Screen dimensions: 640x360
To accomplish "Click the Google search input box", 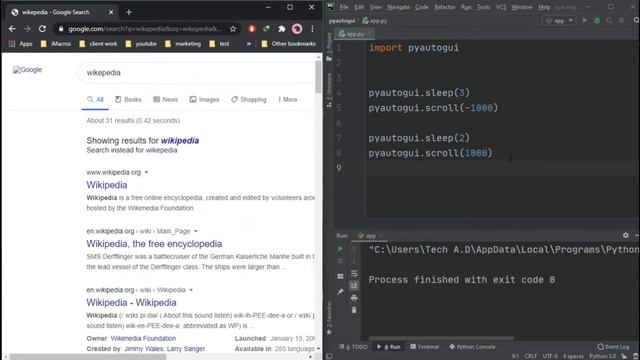I will (196, 73).
